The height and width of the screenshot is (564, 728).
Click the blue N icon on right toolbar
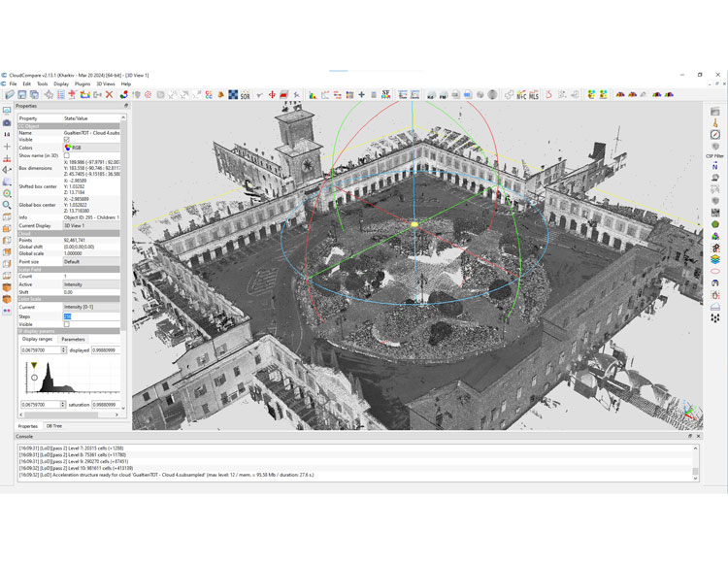click(x=715, y=166)
